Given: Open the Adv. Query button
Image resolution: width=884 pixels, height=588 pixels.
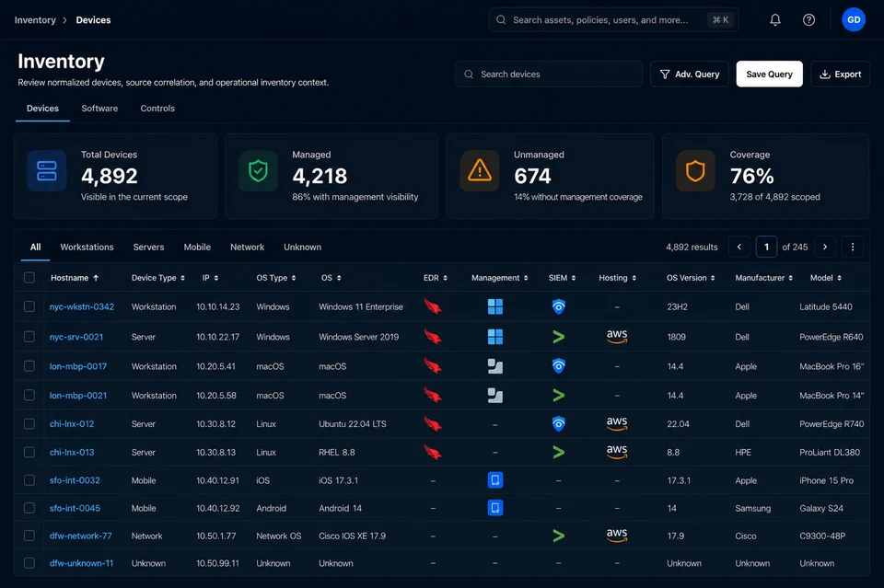Looking at the screenshot, I should 690,74.
